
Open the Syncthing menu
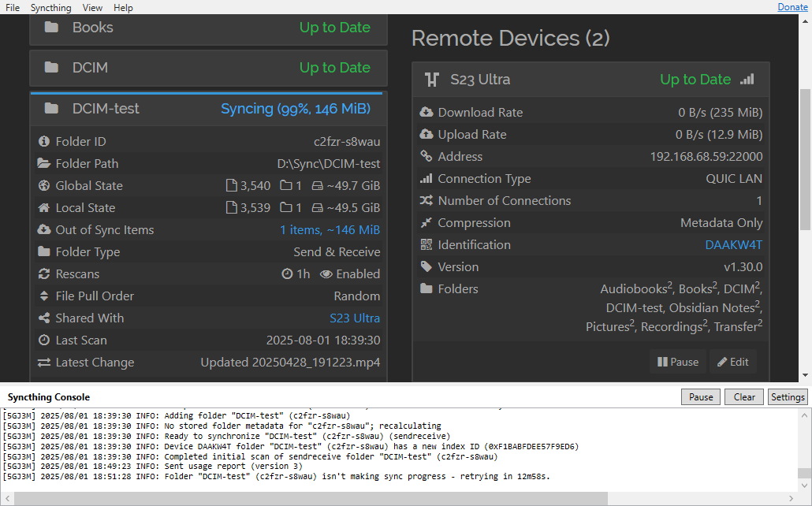[50, 7]
